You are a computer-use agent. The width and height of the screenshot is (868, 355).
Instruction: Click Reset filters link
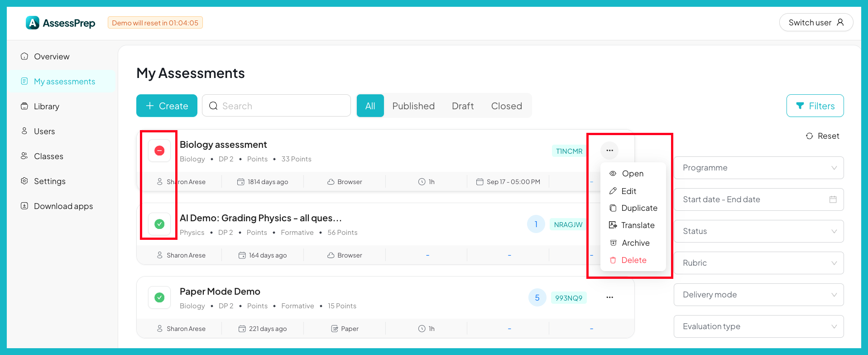tap(823, 136)
